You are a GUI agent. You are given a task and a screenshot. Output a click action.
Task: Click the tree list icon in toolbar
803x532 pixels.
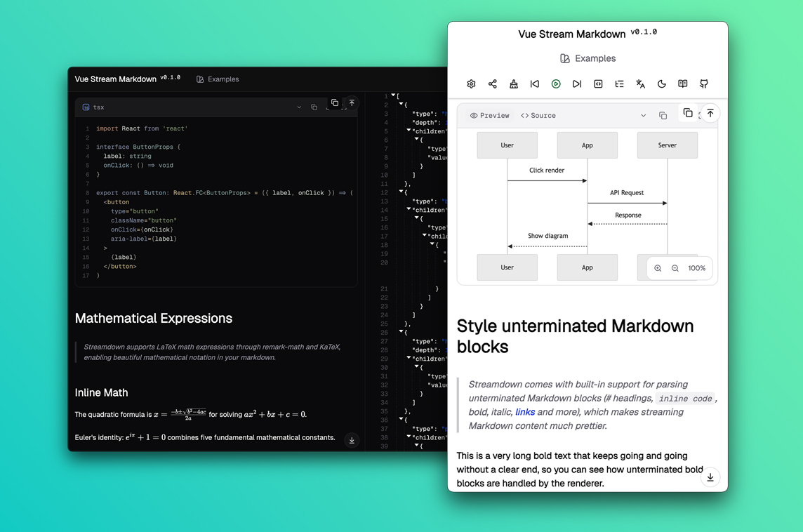click(619, 84)
